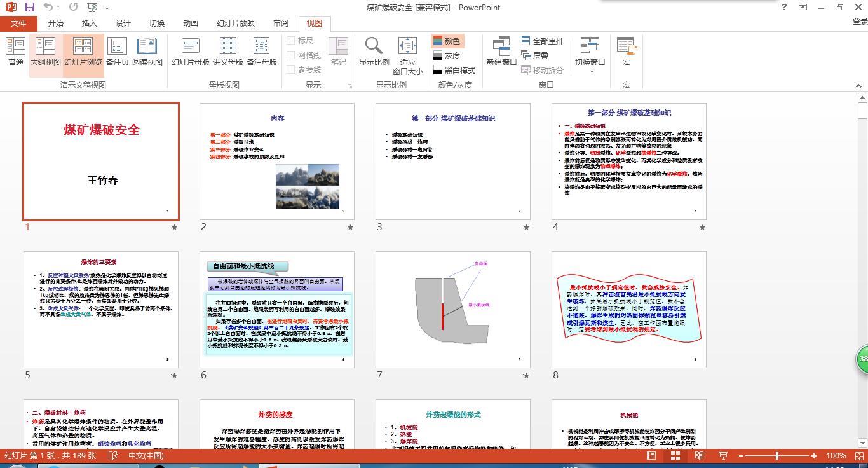Select slide 7 thumbnail with diagram
The width and height of the screenshot is (868, 468).
coord(453,310)
